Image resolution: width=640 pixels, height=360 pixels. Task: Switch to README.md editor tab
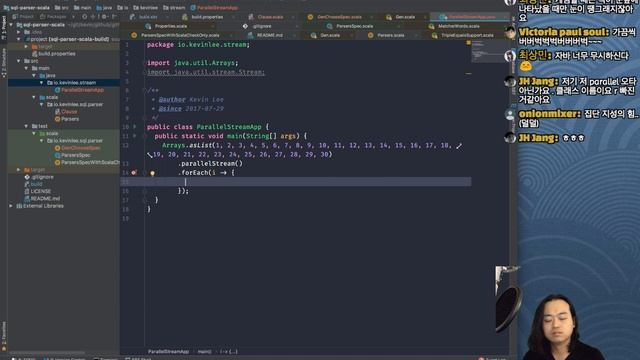tap(269, 36)
